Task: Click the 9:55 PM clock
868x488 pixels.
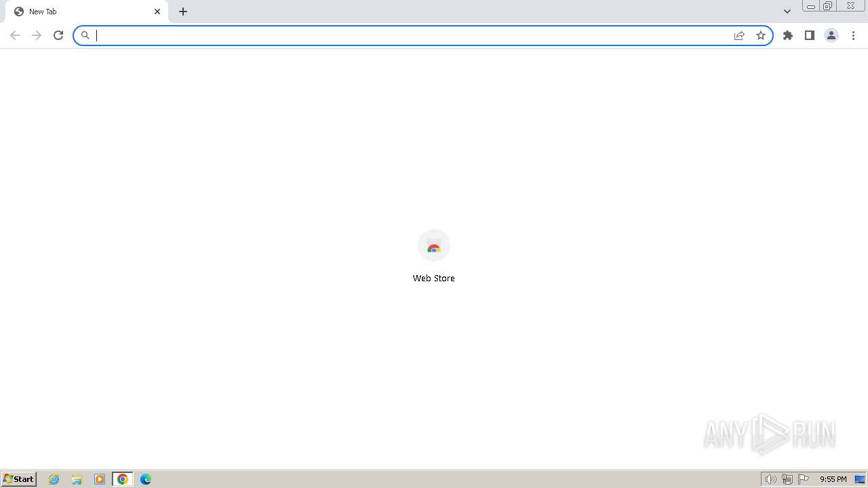Action: coord(833,479)
